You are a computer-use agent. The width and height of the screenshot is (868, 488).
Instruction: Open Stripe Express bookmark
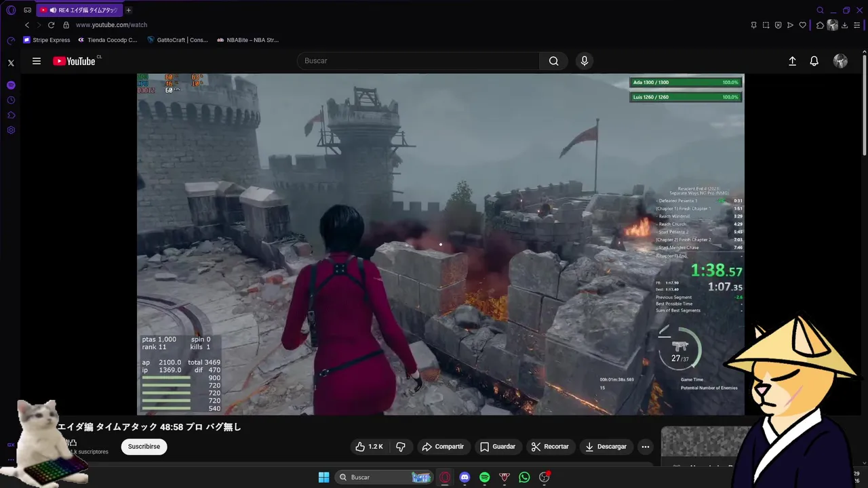(47, 40)
